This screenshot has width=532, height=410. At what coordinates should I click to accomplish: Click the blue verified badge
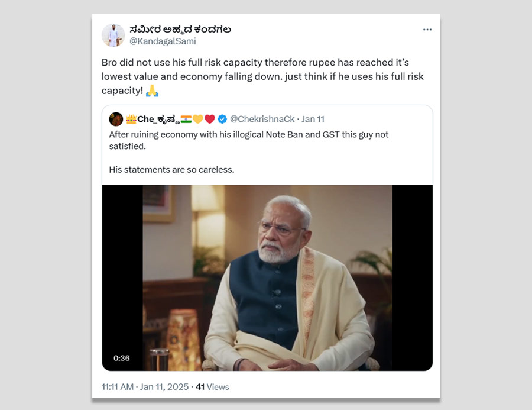[222, 119]
